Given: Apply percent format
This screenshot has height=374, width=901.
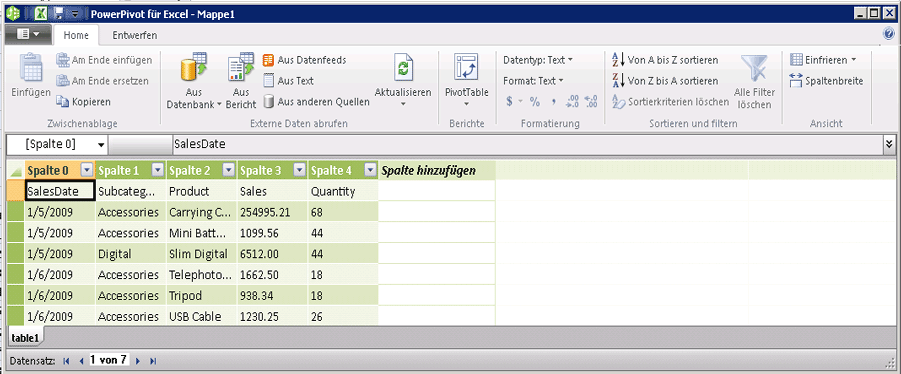Looking at the screenshot, I should coord(534,102).
